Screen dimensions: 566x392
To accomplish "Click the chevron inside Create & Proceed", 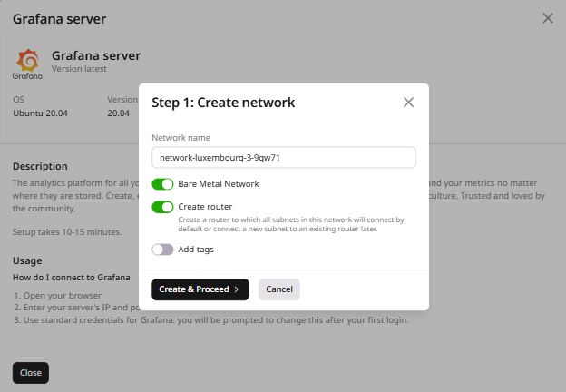I will click(x=237, y=289).
